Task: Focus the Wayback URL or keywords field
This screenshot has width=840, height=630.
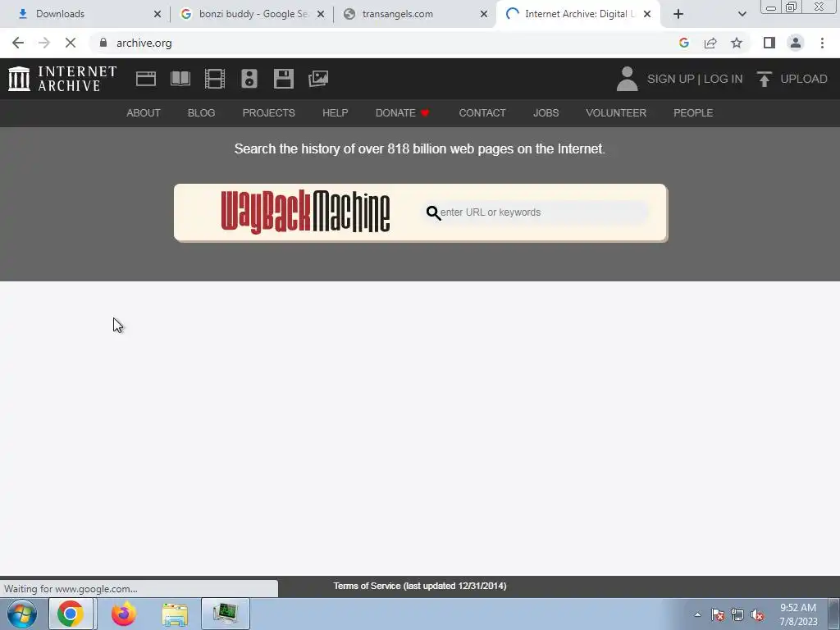Action: tap(536, 212)
